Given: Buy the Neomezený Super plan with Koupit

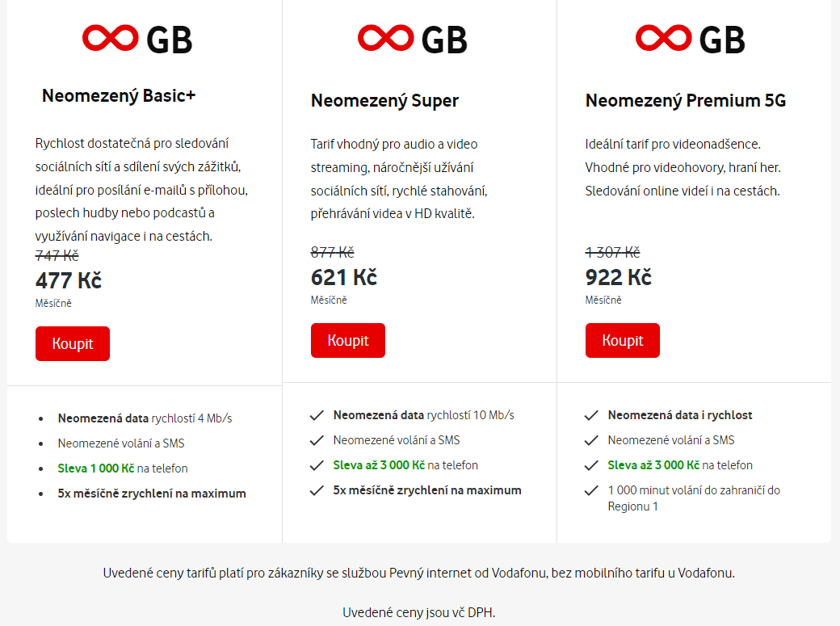Looking at the screenshot, I should [x=348, y=340].
